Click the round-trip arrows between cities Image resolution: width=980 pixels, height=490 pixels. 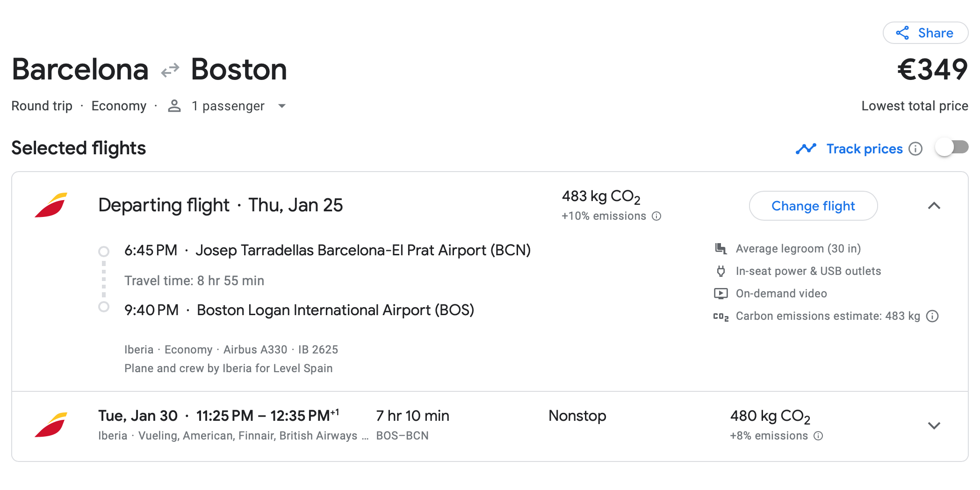click(170, 70)
